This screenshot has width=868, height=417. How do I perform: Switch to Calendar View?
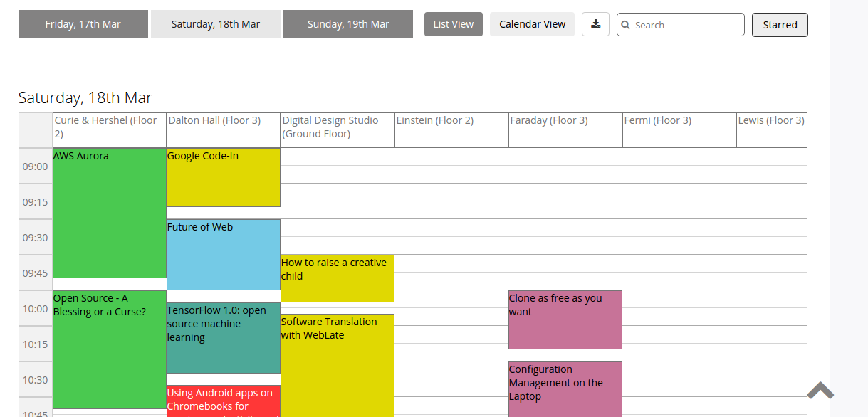[532, 24]
